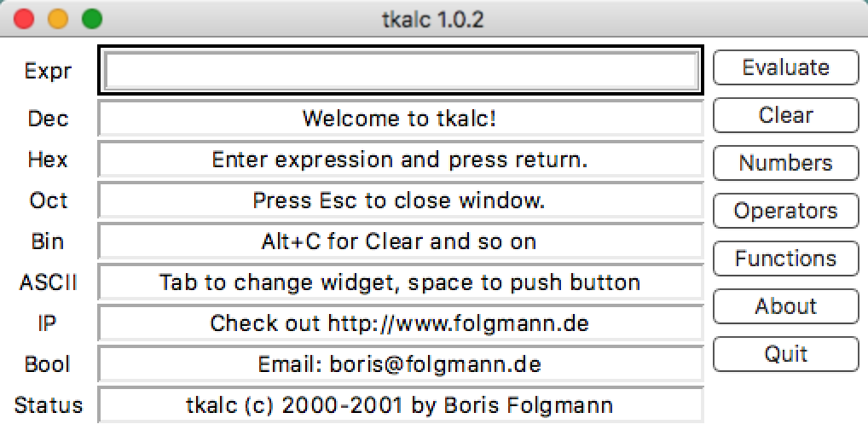Quit tkalc using the Quit button
This screenshot has width=868, height=430.
(785, 354)
